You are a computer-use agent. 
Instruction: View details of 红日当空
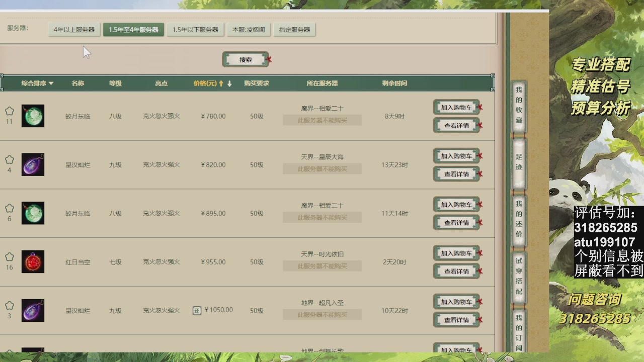click(x=456, y=271)
